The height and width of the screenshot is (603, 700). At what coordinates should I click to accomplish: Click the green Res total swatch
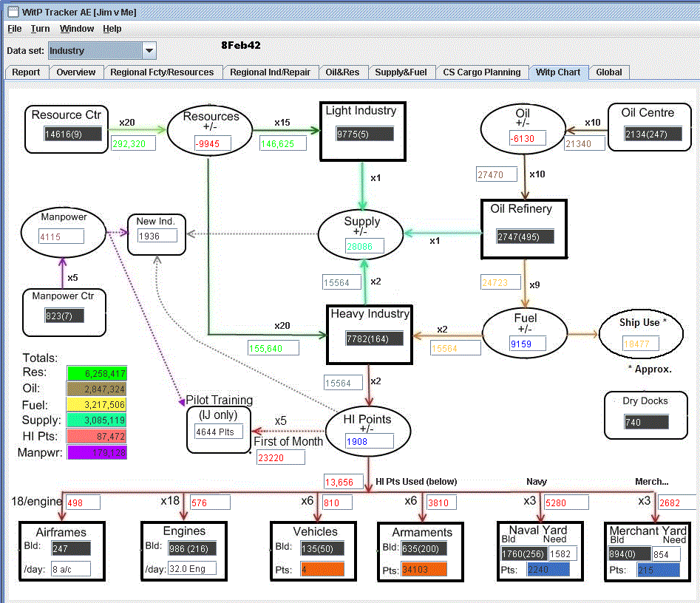97,373
